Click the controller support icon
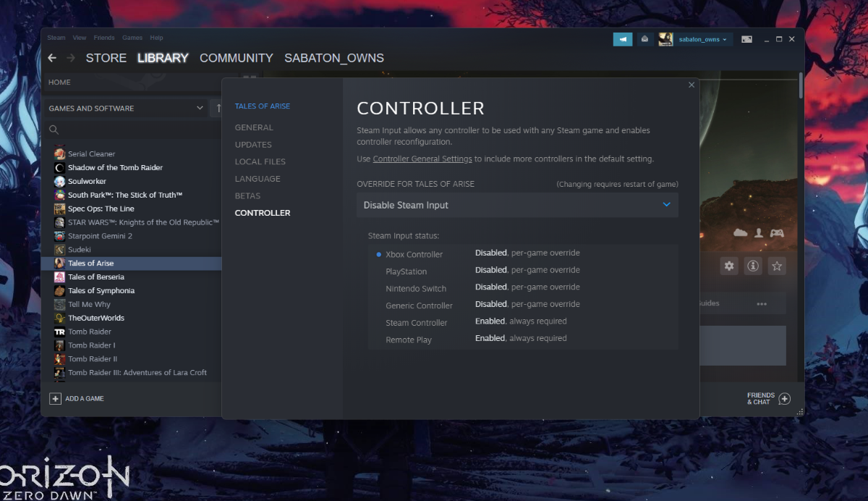This screenshot has width=868, height=501. (777, 233)
